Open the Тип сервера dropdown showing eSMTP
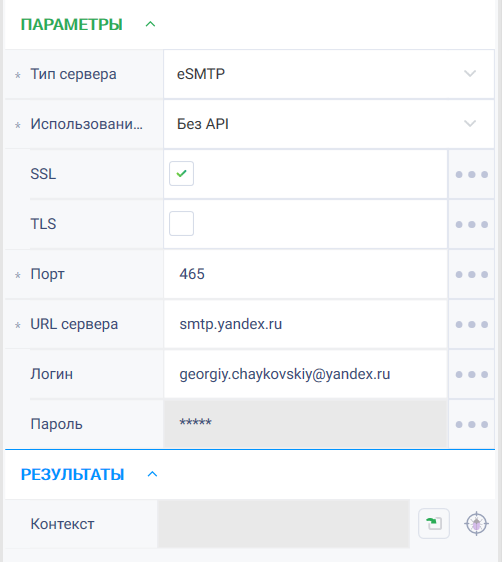 (x=329, y=74)
